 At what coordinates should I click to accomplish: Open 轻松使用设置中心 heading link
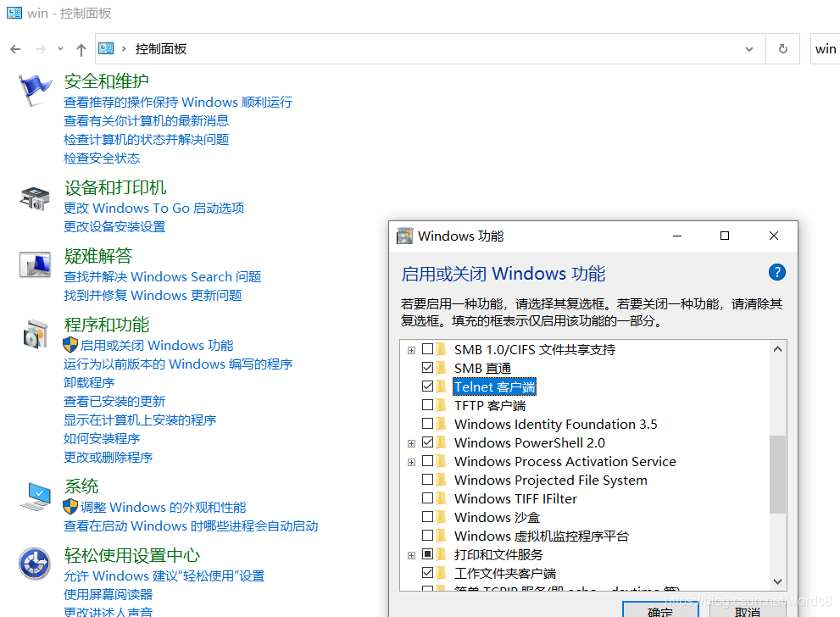tap(131, 555)
